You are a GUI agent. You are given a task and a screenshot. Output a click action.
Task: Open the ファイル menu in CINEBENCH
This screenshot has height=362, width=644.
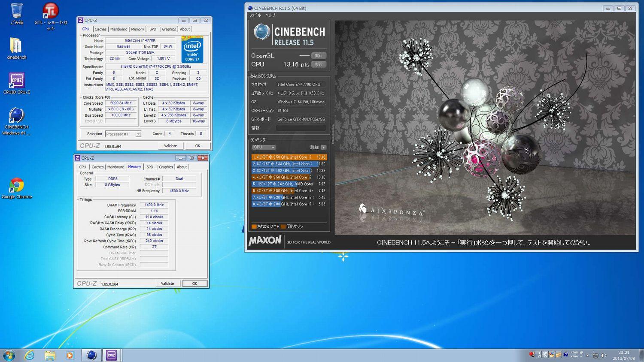point(255,15)
